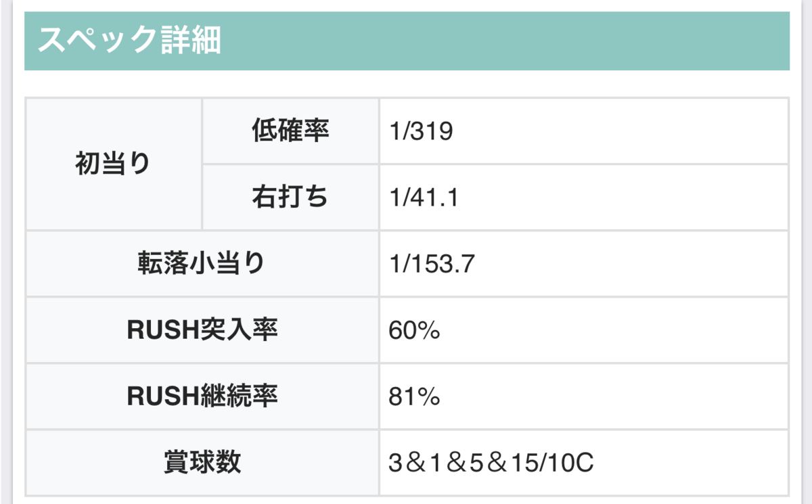Viewport: 812px width, 504px height.
Task: Select the 81% continuation value
Action: tap(414, 397)
